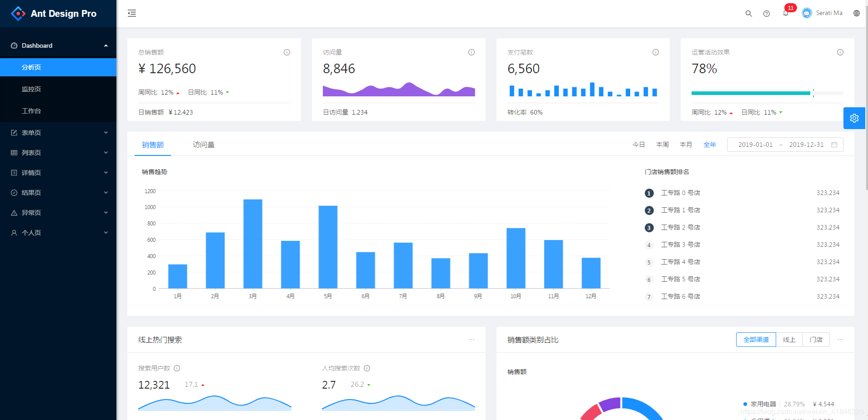Screen dimensions: 868x420
Task: Switch to the 销售额 tab
Action: 153,145
